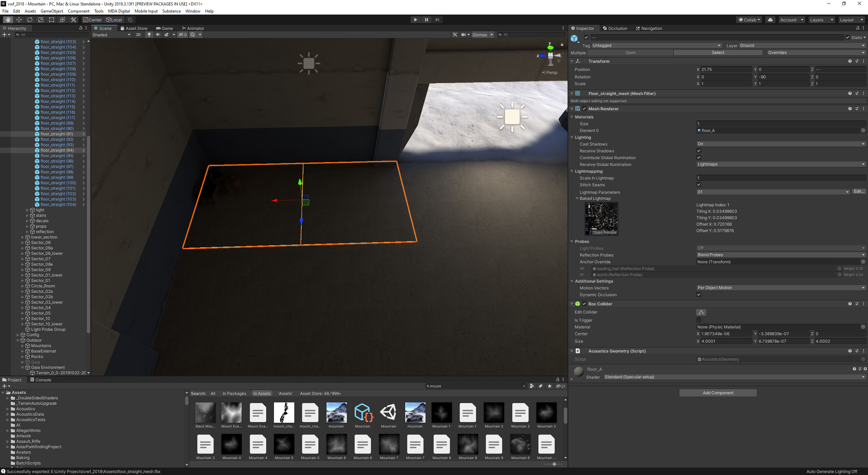Expand Sector_06 in Hierarchy
This screenshot has height=475, width=868.
tap(23, 243)
